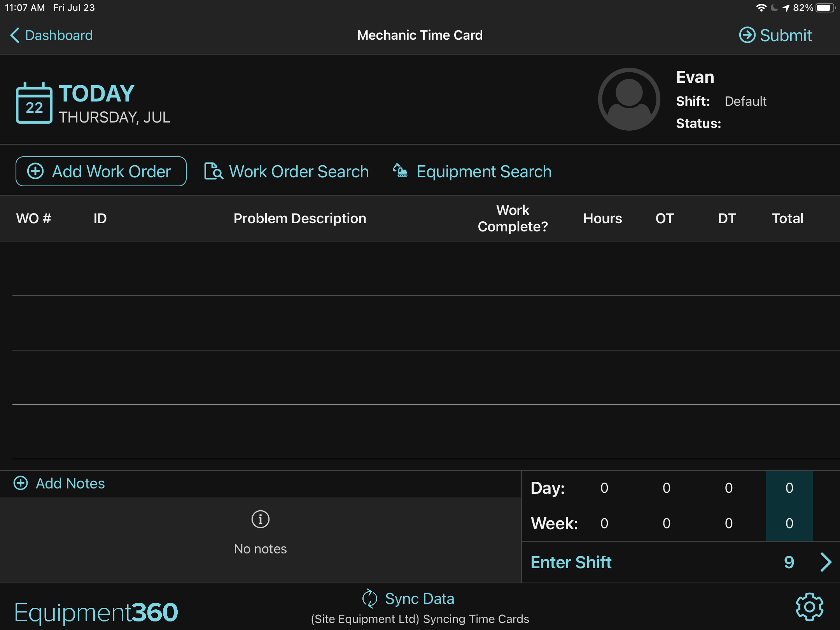Image resolution: width=840 pixels, height=630 pixels.
Task: Click the Add Work Order button
Action: click(101, 171)
